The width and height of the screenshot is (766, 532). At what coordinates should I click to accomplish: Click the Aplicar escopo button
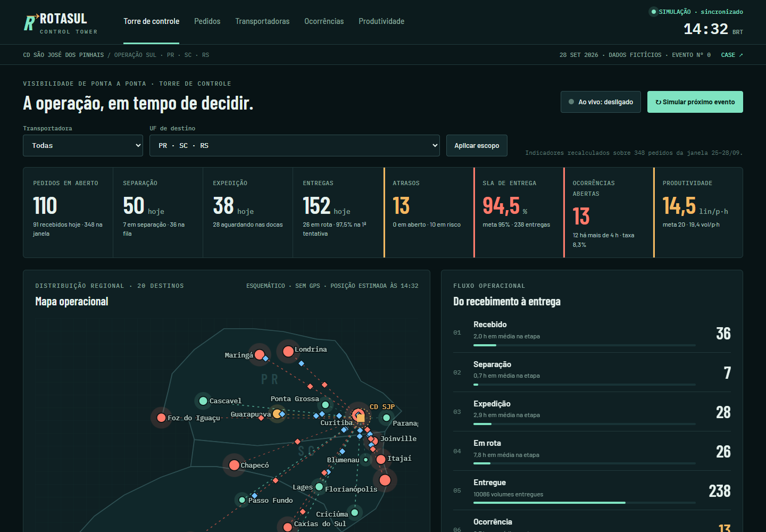point(477,146)
